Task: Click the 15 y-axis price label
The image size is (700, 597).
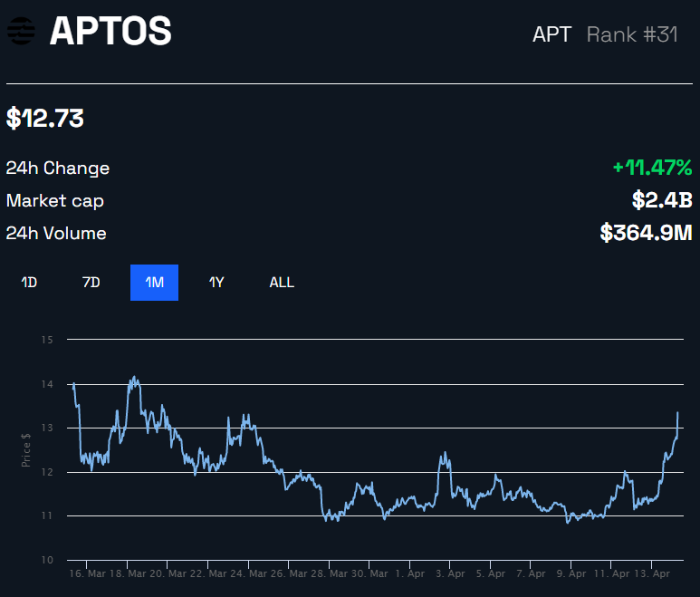Action: [47, 340]
